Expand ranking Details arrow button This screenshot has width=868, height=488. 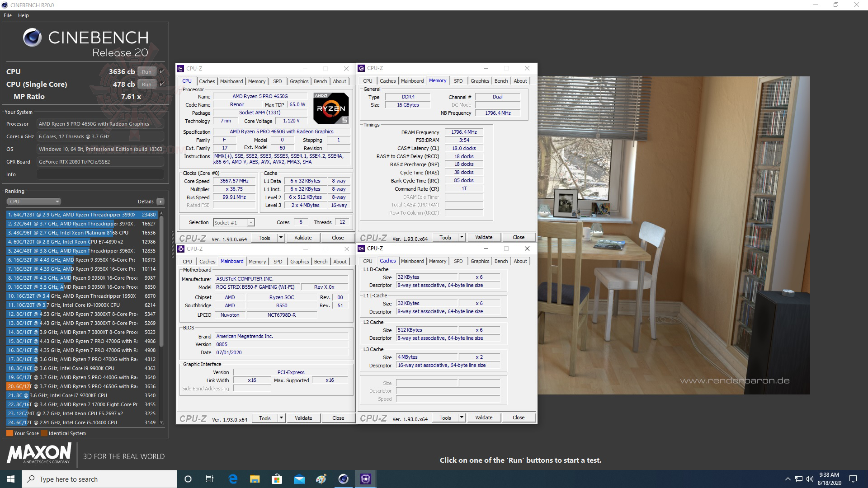(x=160, y=202)
